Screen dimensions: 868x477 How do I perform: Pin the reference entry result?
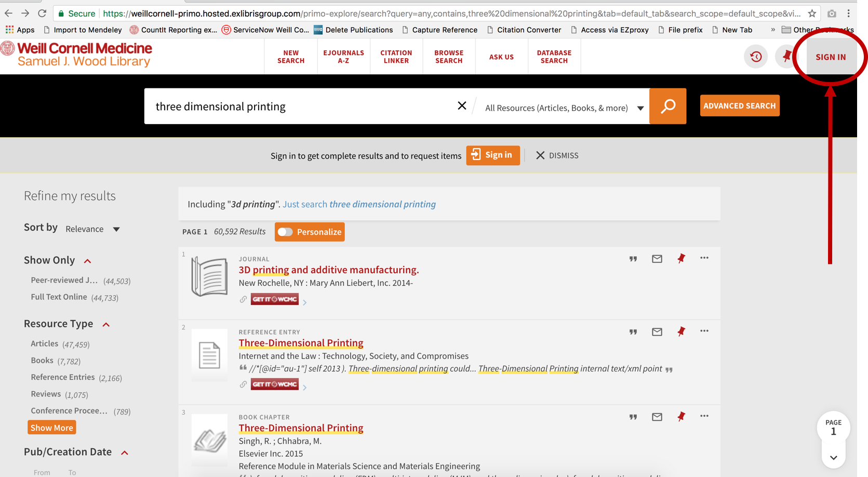(681, 332)
